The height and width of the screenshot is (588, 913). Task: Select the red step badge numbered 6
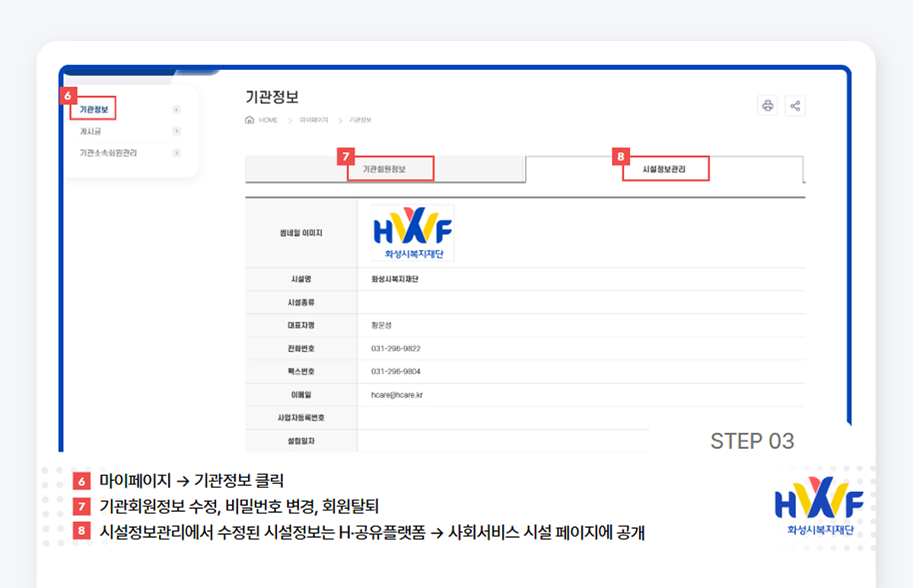point(68,96)
